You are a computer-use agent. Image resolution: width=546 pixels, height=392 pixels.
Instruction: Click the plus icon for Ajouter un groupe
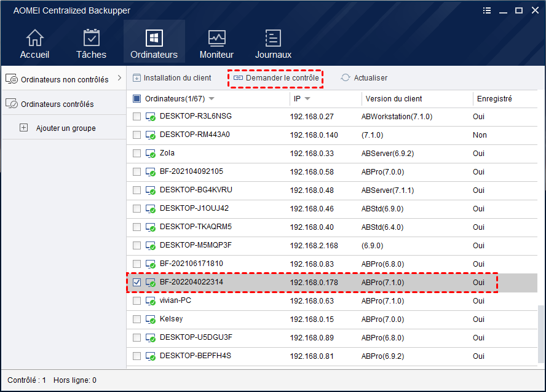pos(24,128)
